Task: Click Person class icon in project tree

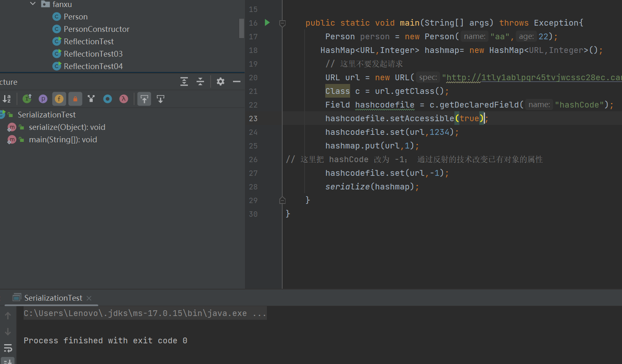Action: pos(57,17)
